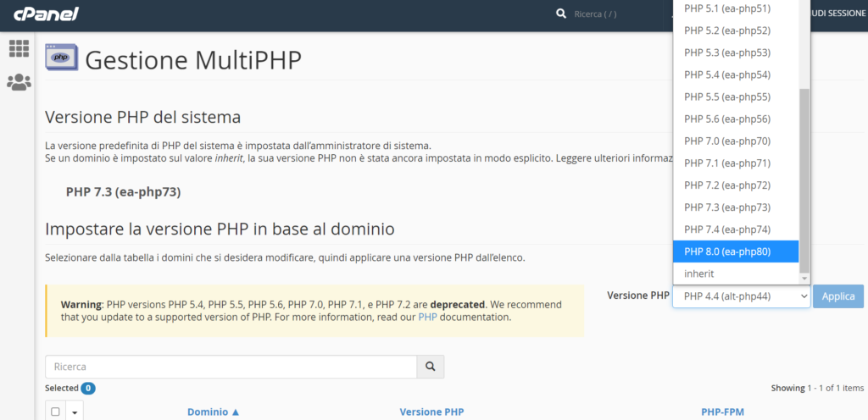Screen dimensions: 868x420
Task: Sort ascending using the Dominio arrow
Action: [x=235, y=412]
